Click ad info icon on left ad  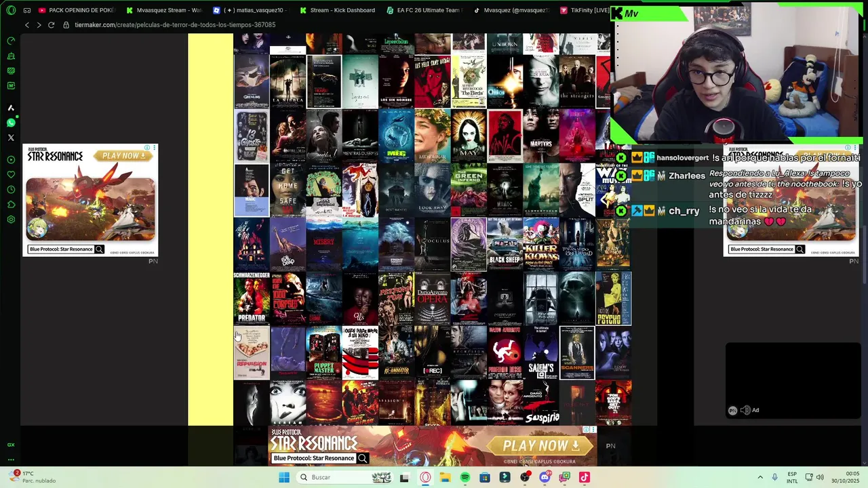[147, 147]
